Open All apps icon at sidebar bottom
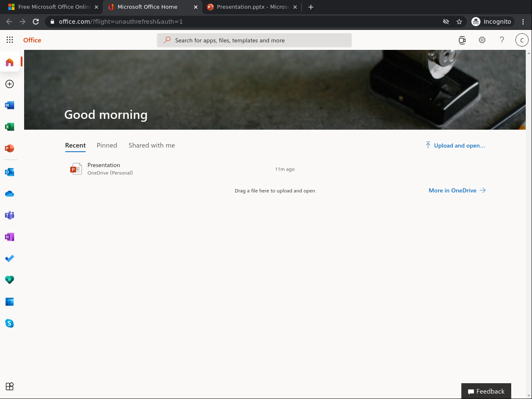 click(10, 387)
